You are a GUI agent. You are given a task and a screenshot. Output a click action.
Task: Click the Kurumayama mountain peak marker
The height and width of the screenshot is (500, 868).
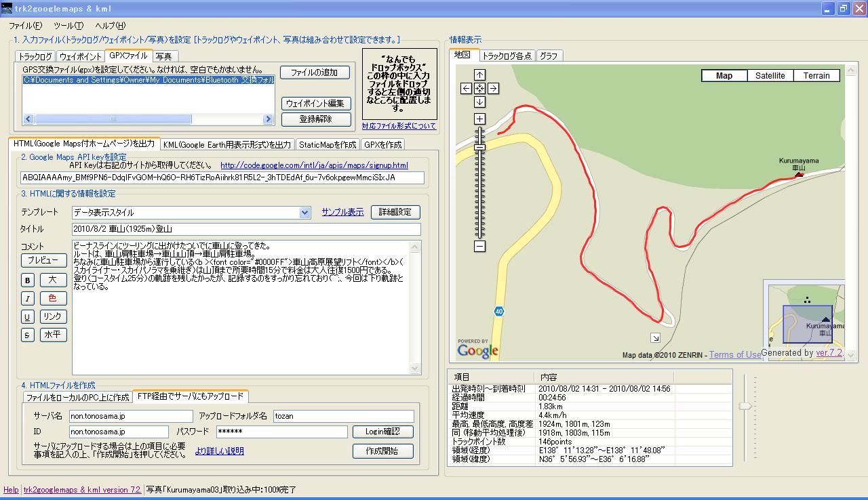tap(798, 174)
